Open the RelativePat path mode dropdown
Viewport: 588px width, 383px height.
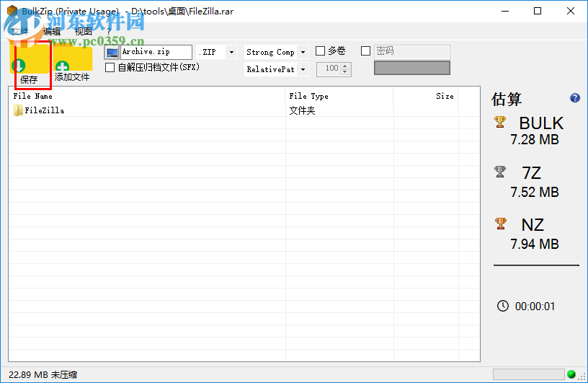pyautogui.click(x=303, y=69)
